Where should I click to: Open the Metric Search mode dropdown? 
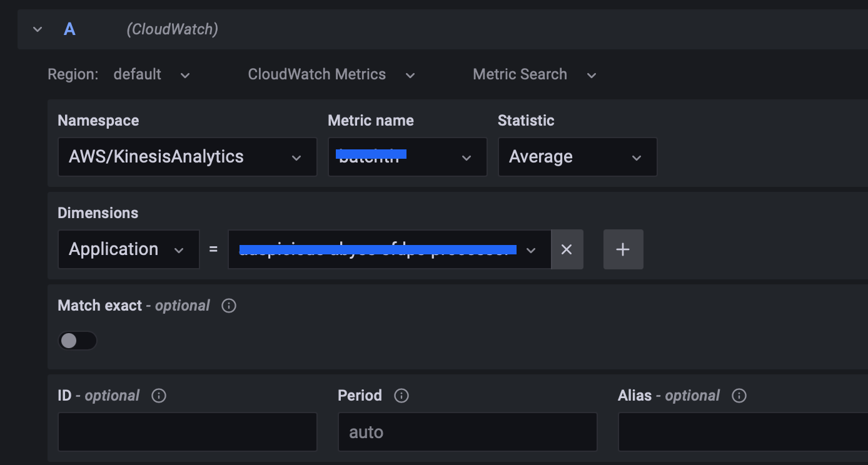(x=535, y=74)
